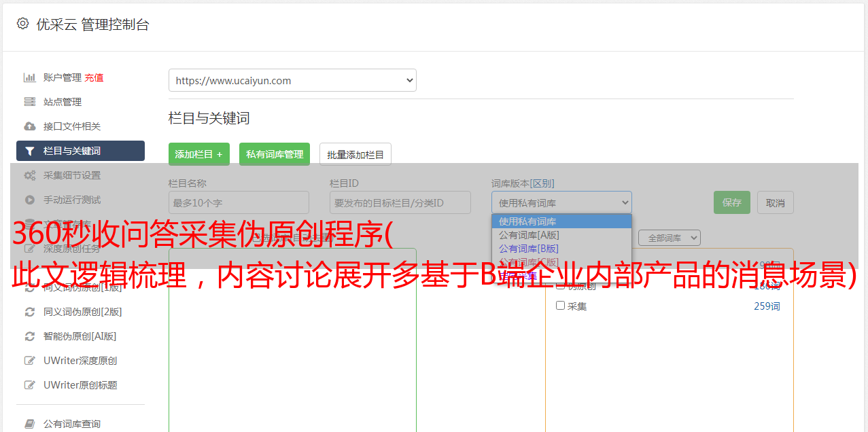Image resolution: width=868 pixels, height=432 pixels.
Task: Click the refresh icon for 同义词伪原创[2版]
Action: click(30, 312)
